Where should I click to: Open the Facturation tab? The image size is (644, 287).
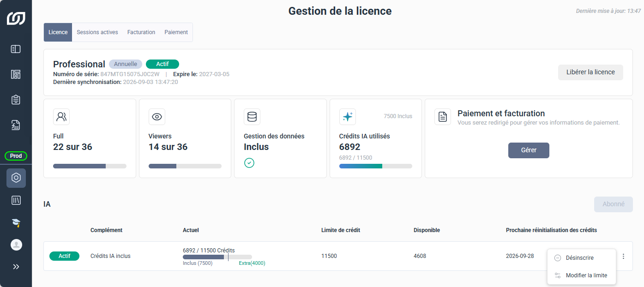[141, 32]
